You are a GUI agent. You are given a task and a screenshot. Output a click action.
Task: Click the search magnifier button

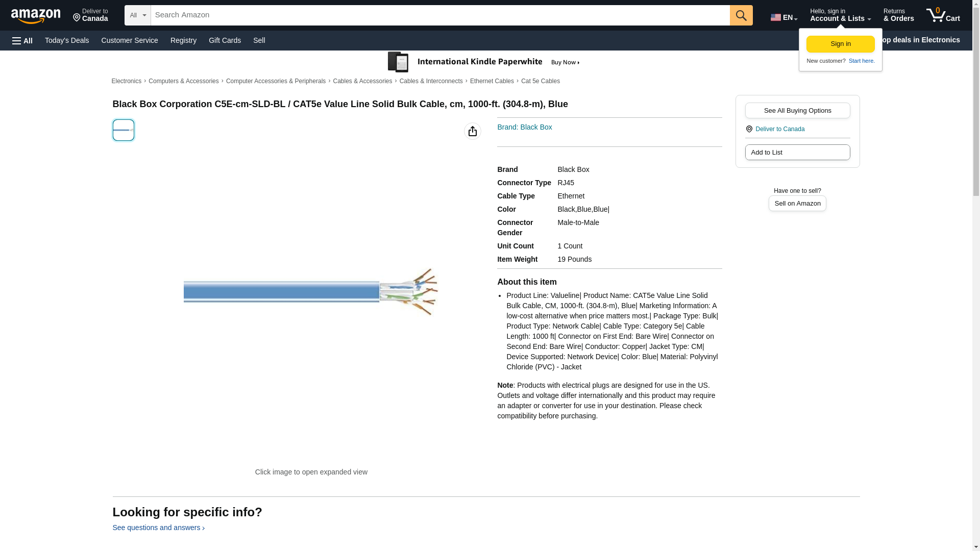tap(741, 15)
